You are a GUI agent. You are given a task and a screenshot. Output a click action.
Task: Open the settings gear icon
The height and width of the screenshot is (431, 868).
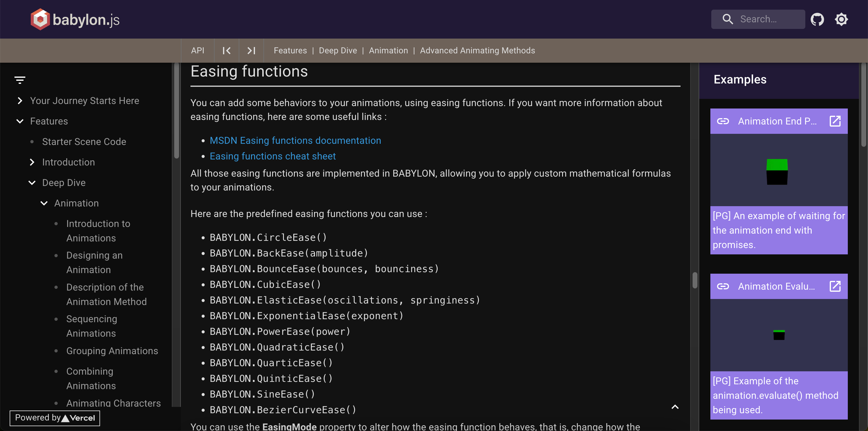tap(841, 19)
